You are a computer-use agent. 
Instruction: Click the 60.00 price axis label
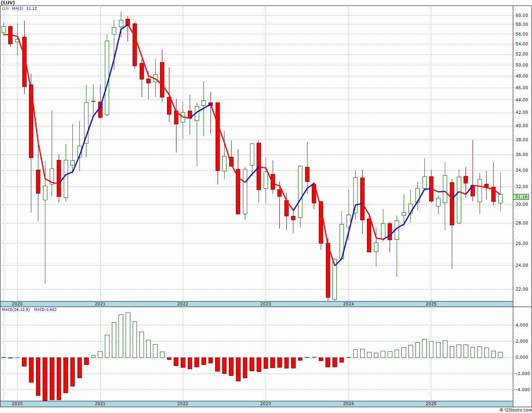click(x=521, y=16)
